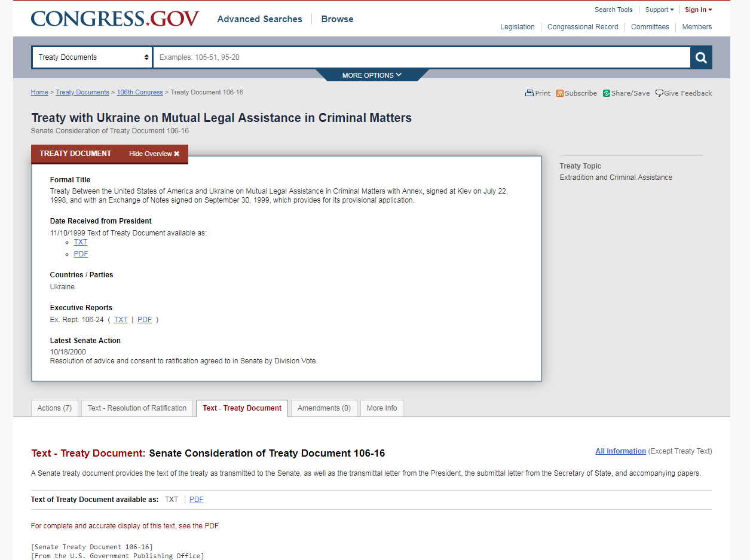The width and height of the screenshot is (750, 560).
Task: Open the Committees page link
Action: (x=650, y=27)
